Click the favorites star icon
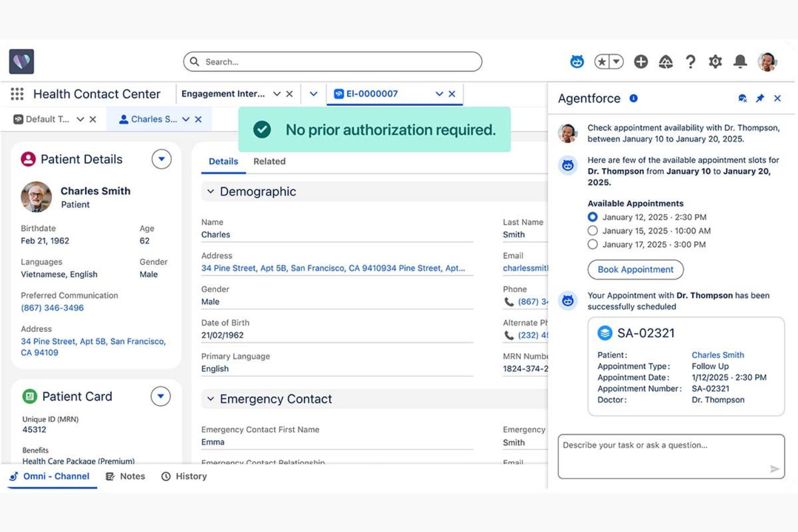This screenshot has height=532, width=798. [602, 61]
